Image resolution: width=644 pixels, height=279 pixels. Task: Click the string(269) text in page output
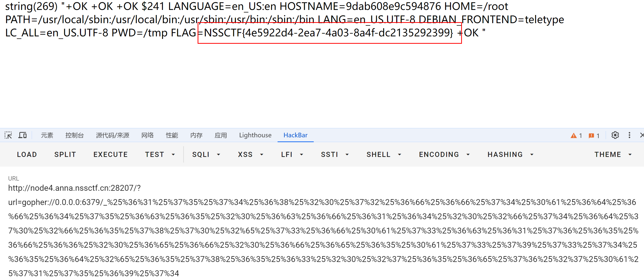32,6
